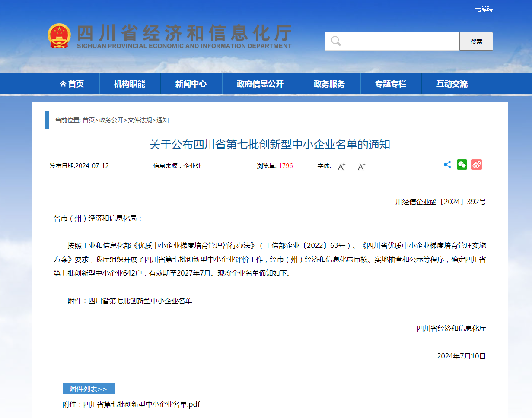Open the 机构职能 navigation menu
Screen dimensions: 532x418
tap(130, 83)
